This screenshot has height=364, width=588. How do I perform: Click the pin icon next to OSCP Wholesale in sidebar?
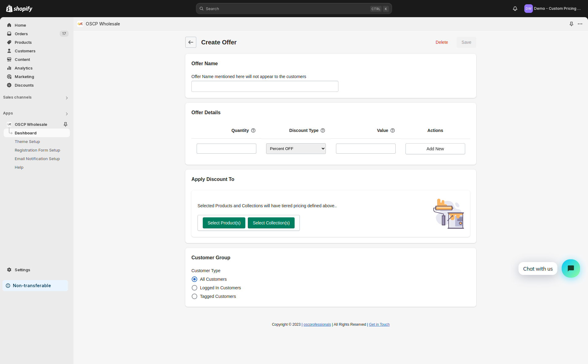pyautogui.click(x=65, y=124)
